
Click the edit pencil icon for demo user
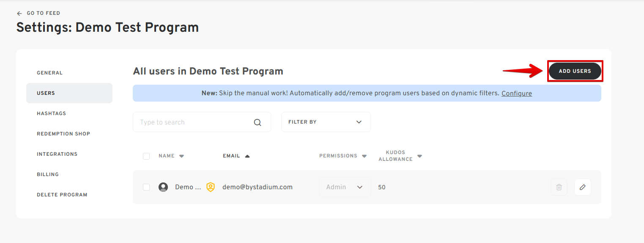coord(582,187)
